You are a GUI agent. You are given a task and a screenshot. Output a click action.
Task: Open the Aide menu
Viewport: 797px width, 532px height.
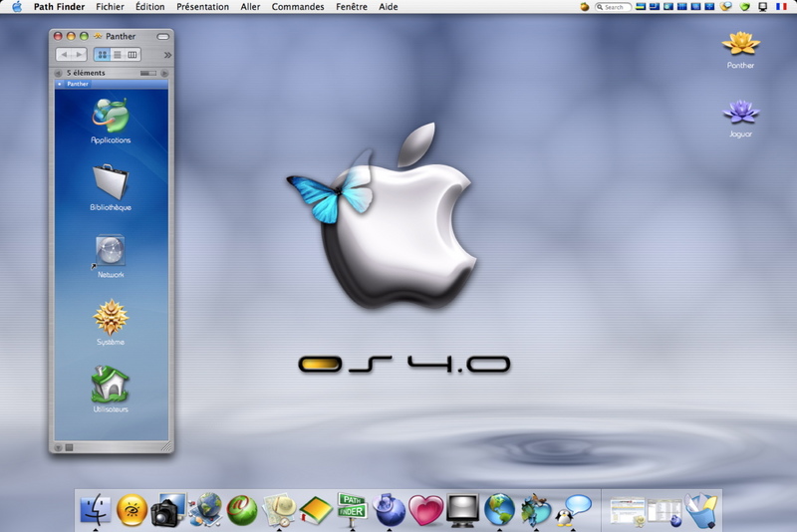[x=389, y=7]
